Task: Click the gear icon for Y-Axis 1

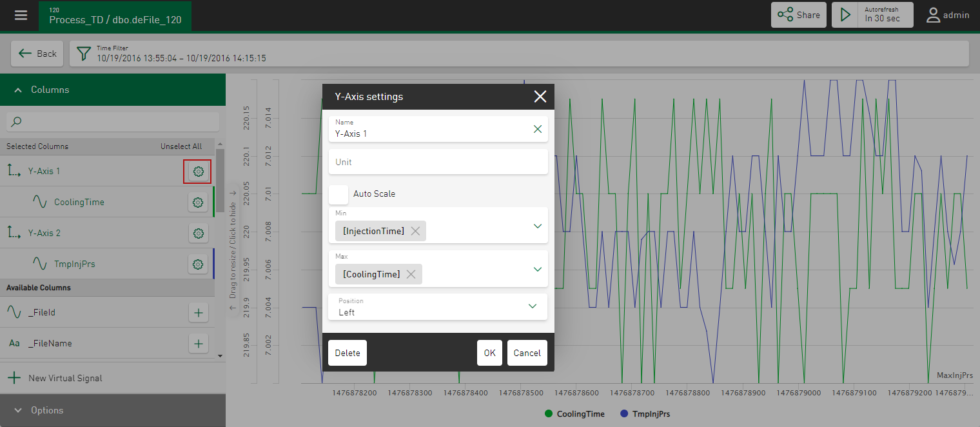Action: pos(198,172)
